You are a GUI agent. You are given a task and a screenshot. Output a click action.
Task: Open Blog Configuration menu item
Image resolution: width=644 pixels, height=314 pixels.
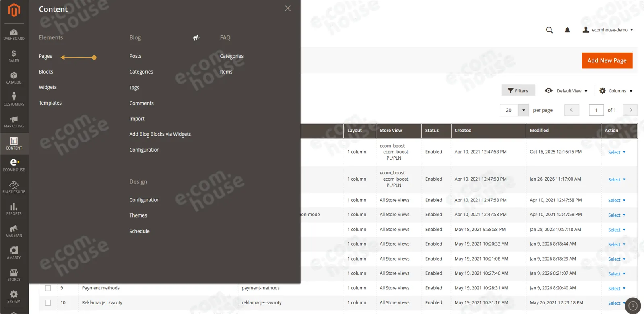point(144,150)
